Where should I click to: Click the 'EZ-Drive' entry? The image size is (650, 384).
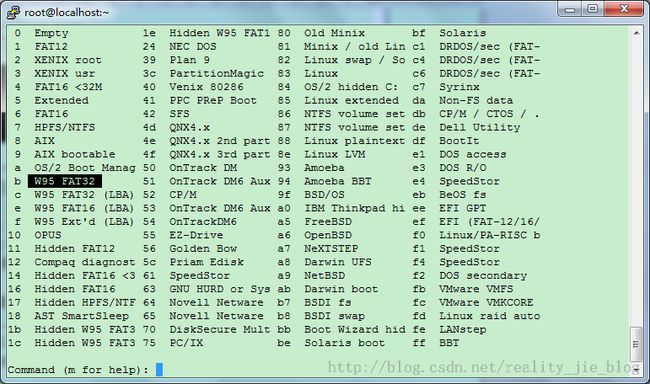point(196,235)
